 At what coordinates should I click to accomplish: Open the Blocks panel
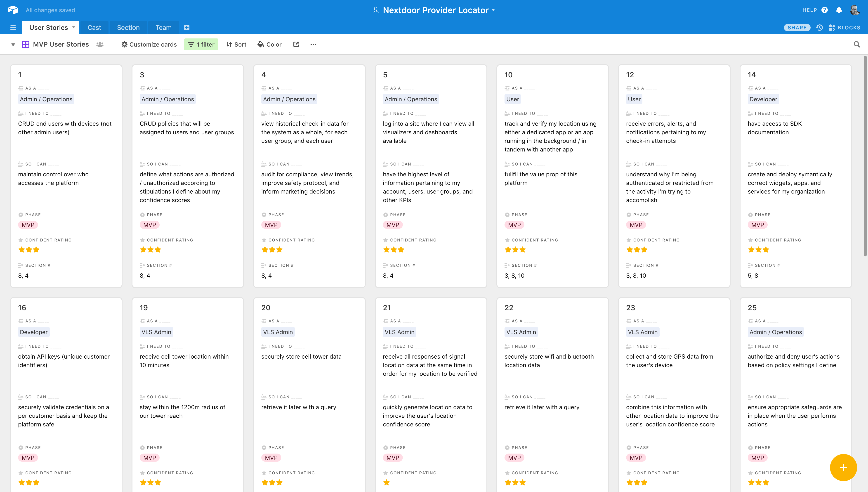coord(845,28)
